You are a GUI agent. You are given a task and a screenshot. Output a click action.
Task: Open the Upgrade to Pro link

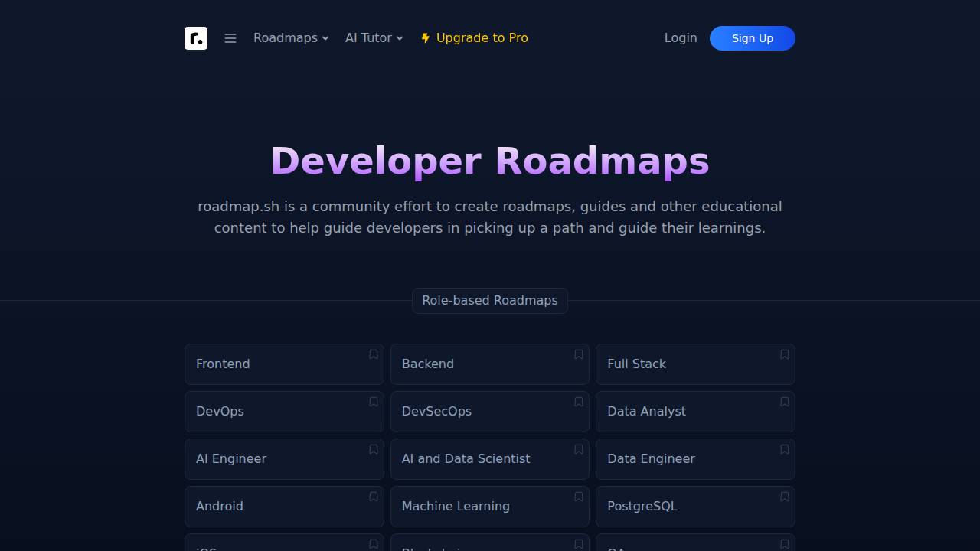pyautogui.click(x=482, y=37)
